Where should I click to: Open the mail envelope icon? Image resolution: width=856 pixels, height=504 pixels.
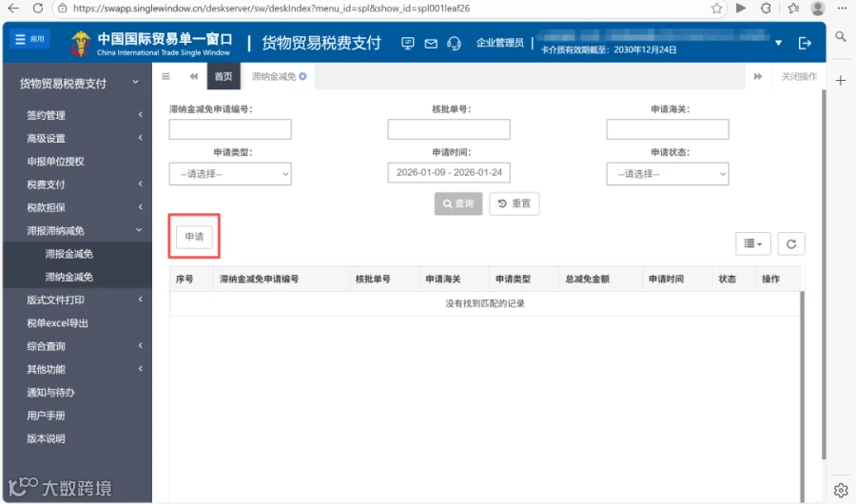pyautogui.click(x=431, y=43)
